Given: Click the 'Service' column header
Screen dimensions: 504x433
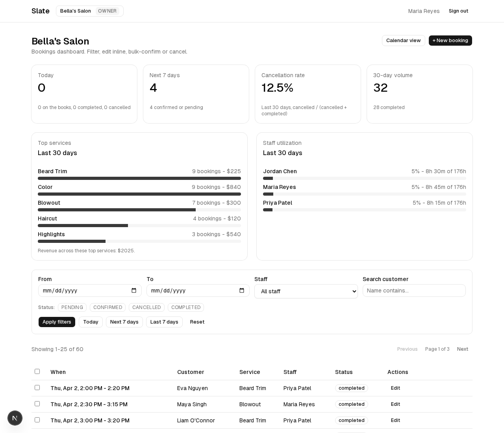Looking at the screenshot, I should tap(250, 372).
